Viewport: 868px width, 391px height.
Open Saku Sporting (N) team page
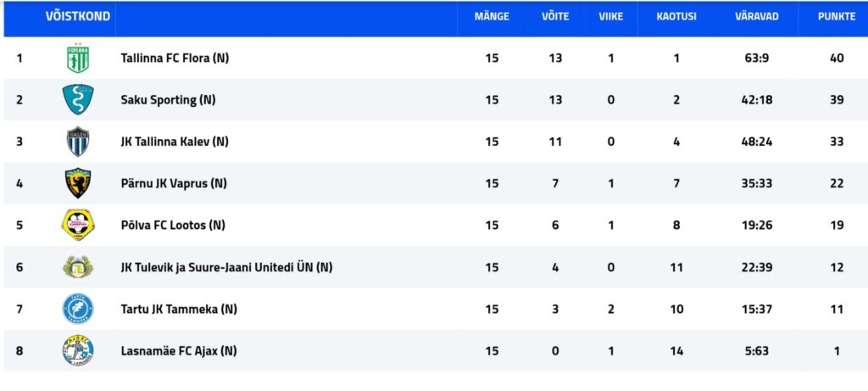pos(169,100)
